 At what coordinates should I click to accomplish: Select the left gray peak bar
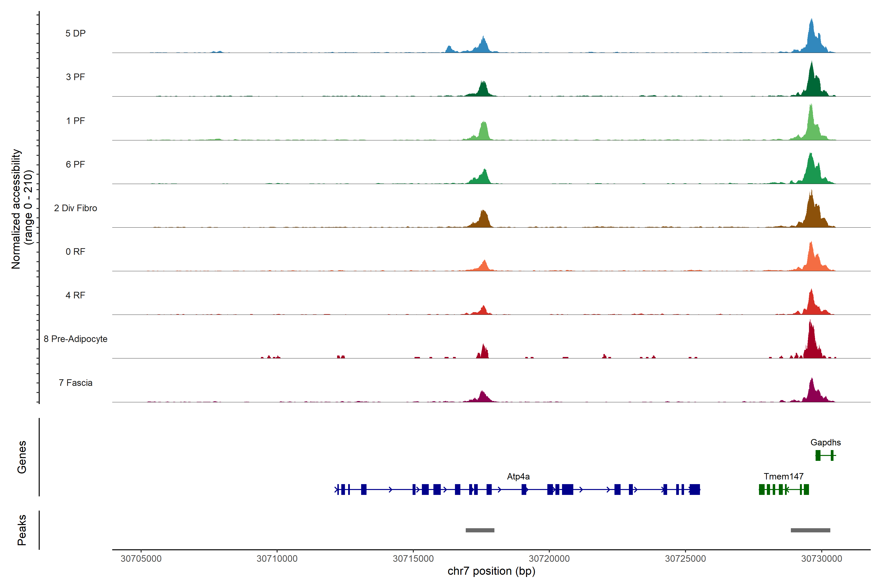[x=480, y=530]
